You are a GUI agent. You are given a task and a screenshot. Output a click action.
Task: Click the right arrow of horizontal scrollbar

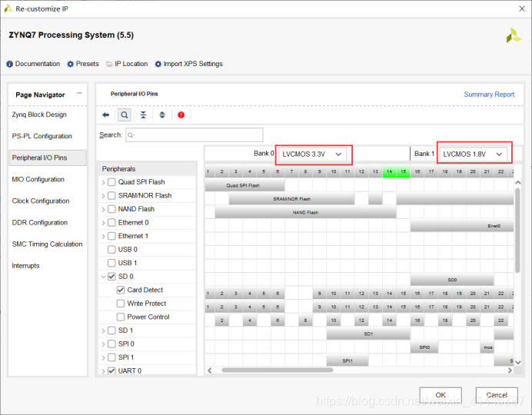[510, 370]
